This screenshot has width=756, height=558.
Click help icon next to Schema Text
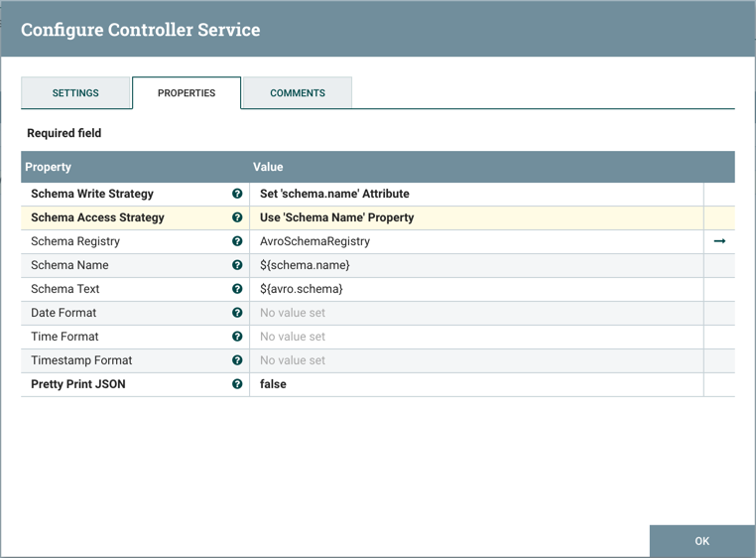click(237, 289)
